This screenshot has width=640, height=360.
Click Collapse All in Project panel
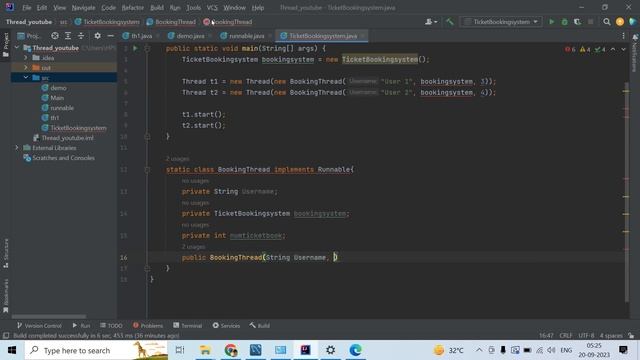(81, 36)
